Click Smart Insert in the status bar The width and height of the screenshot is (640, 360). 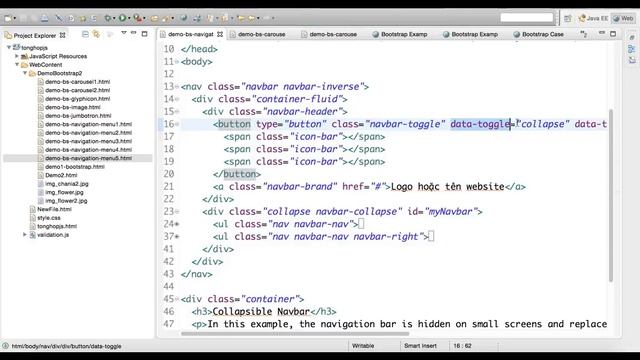pos(420,346)
